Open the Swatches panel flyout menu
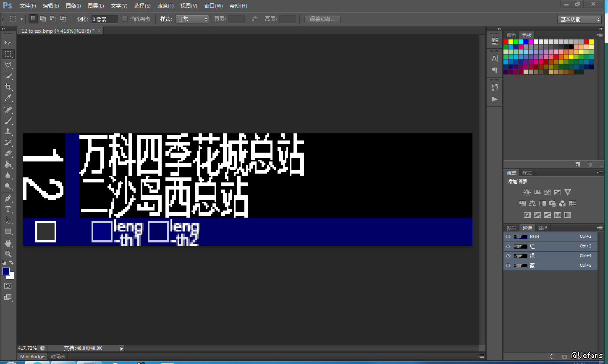The width and height of the screenshot is (608, 364). coord(599,35)
